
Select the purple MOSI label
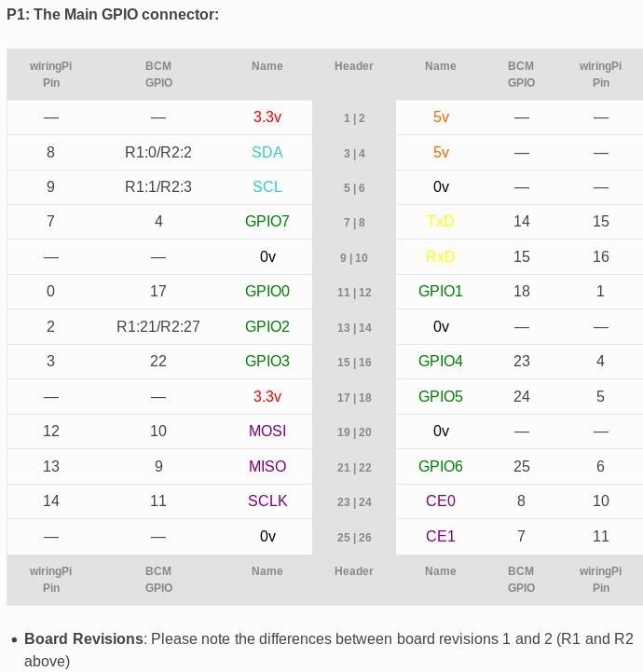pos(267,431)
